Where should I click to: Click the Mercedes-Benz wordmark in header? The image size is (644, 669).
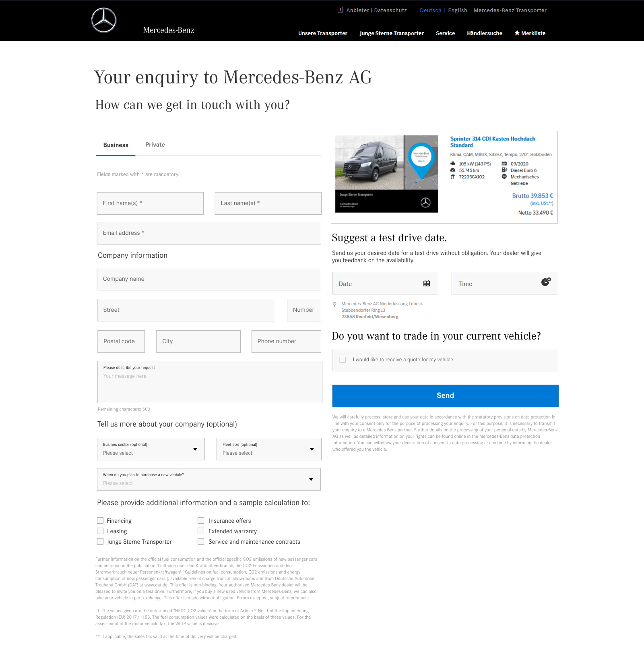point(169,30)
